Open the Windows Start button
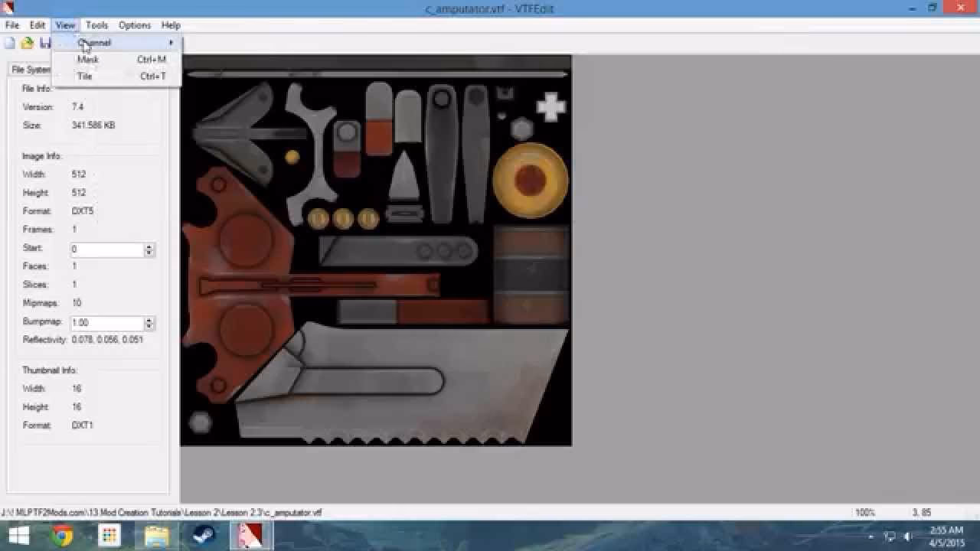The image size is (980, 551). coord(18,536)
